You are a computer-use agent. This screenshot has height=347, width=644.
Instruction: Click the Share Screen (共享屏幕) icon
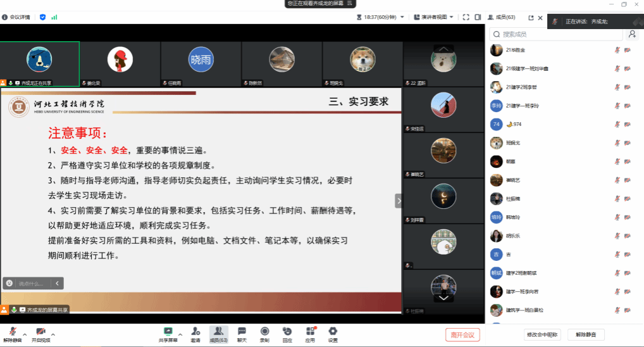168,332
